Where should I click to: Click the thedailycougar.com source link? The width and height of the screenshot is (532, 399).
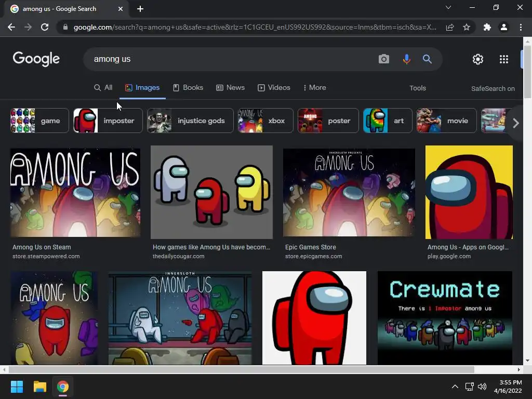179,257
